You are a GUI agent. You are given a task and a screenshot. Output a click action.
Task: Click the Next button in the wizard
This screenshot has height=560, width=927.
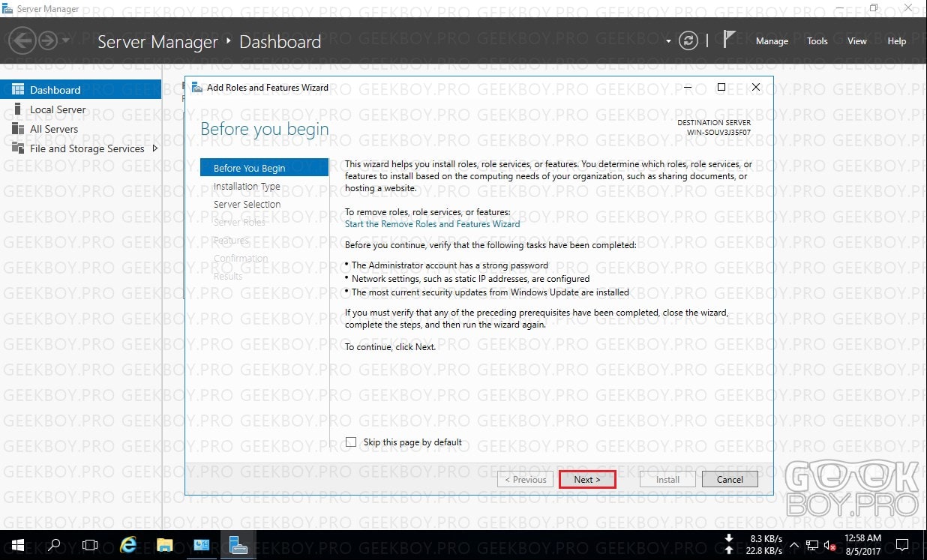coord(587,480)
